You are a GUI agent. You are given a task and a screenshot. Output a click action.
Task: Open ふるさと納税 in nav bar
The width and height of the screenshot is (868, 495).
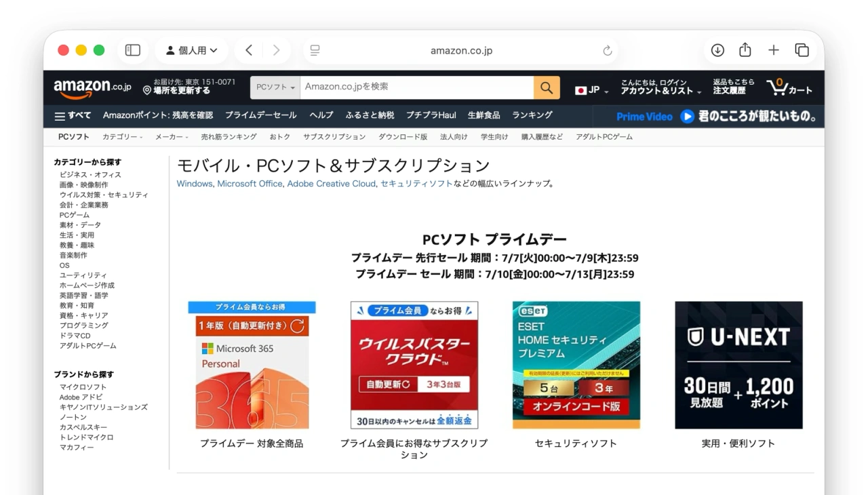tap(370, 115)
